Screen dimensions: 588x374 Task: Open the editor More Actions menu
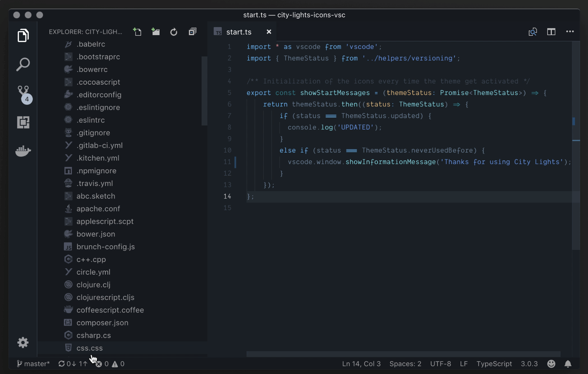tap(570, 32)
